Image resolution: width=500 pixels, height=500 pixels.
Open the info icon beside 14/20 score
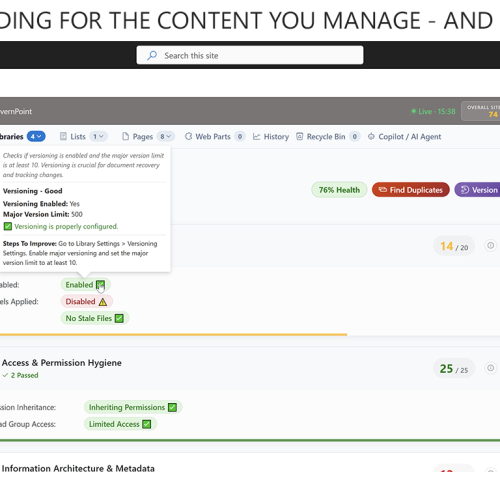tap(490, 246)
